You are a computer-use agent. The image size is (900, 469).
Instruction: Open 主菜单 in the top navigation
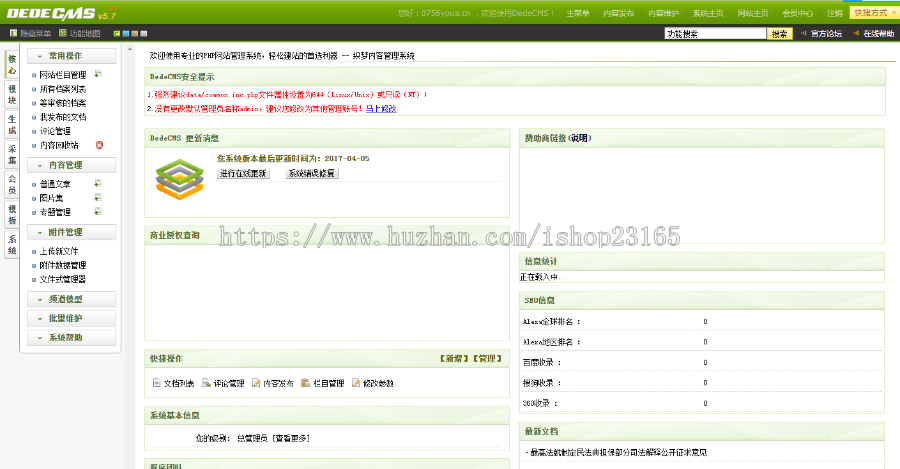pyautogui.click(x=577, y=13)
